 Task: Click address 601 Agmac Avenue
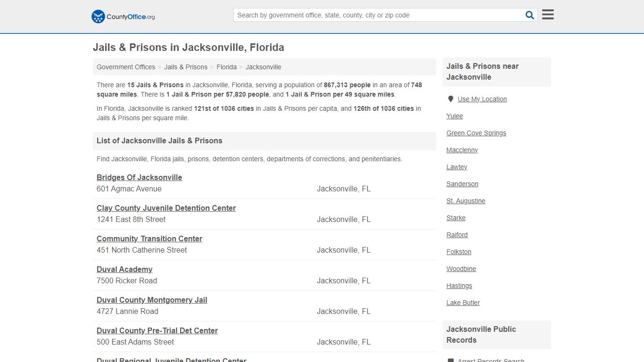(129, 189)
